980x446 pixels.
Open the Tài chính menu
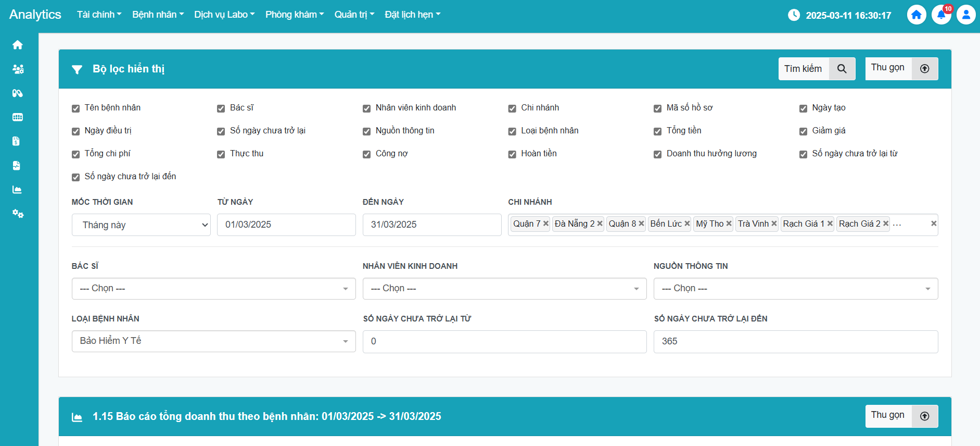(99, 15)
